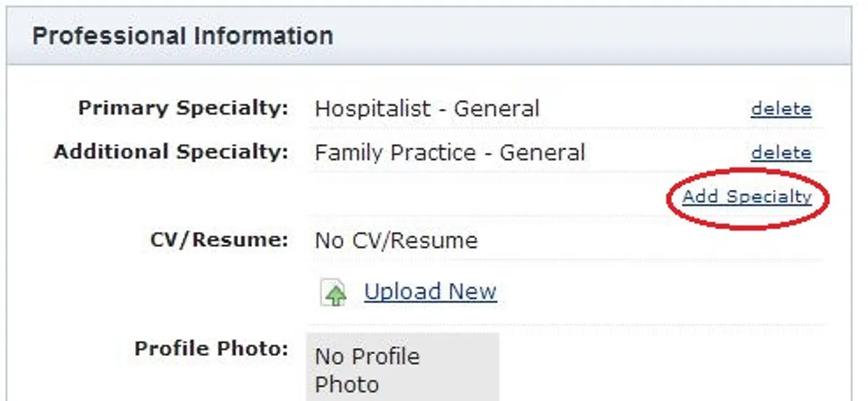The image size is (868, 401).
Task: Click the Primary Specialty field label
Action: coord(183,109)
